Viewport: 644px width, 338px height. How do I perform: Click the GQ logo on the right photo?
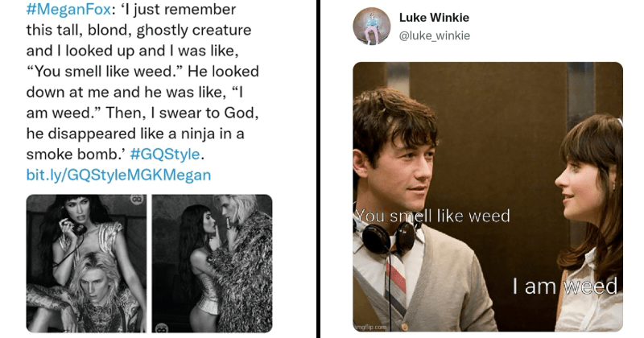point(163,326)
